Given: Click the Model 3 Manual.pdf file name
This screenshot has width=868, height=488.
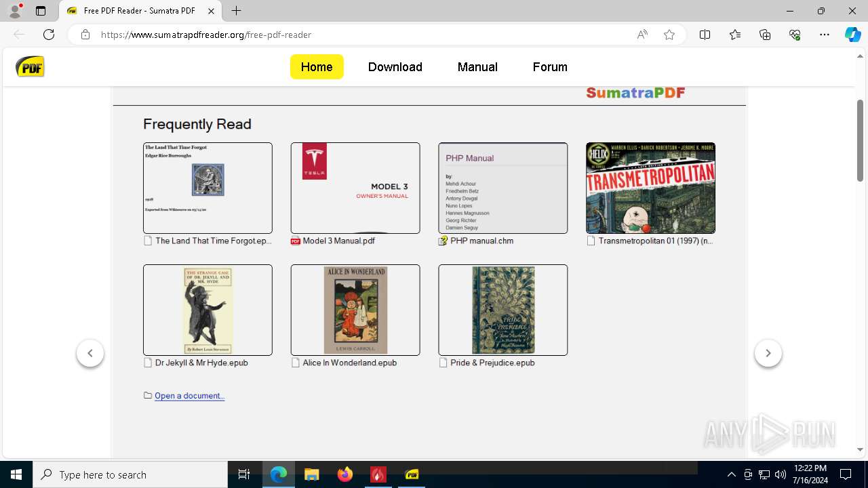Looking at the screenshot, I should [339, 241].
